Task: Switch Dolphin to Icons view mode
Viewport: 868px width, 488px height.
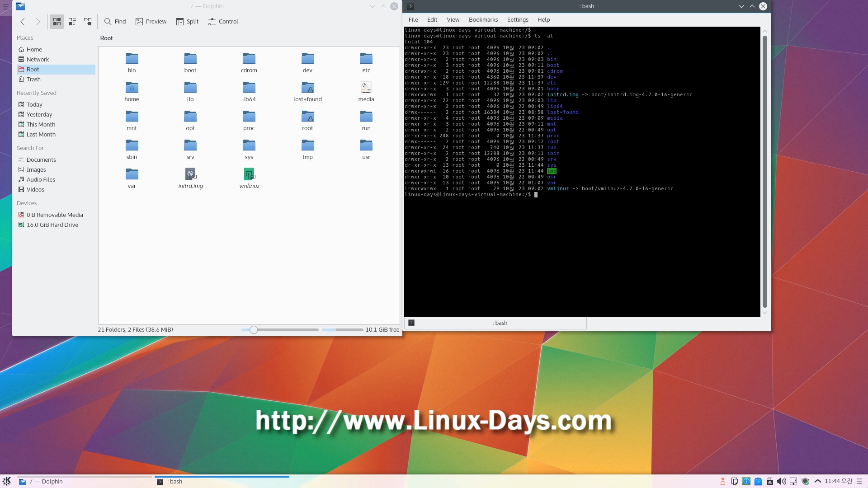Action: [x=57, y=22]
